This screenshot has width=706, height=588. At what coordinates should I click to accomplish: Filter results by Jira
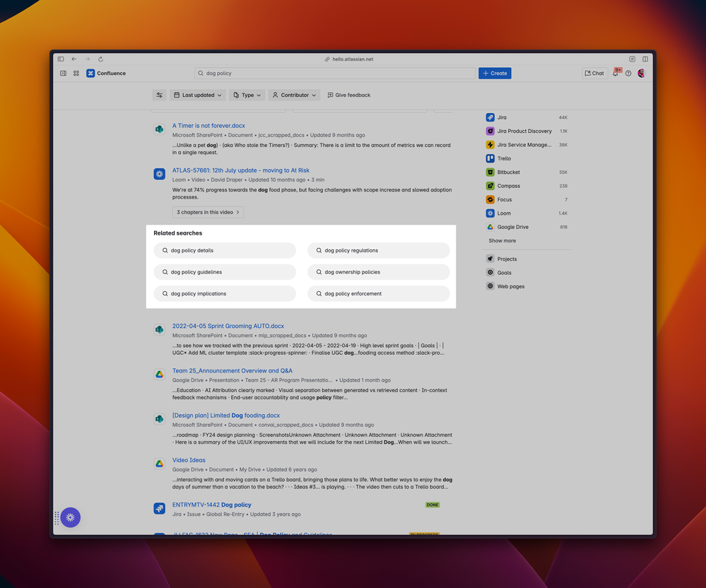tap(526, 117)
